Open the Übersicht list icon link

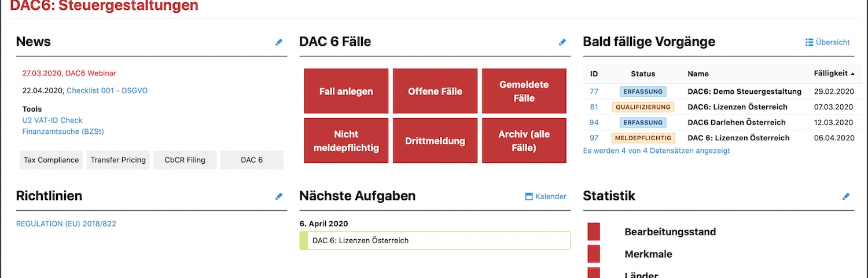pyautogui.click(x=810, y=42)
